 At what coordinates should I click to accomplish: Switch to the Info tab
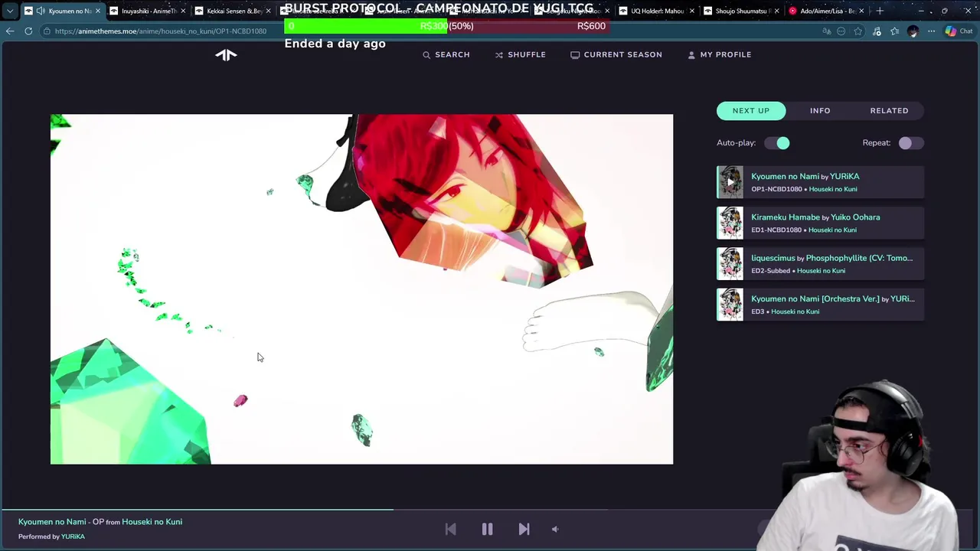pos(820,110)
